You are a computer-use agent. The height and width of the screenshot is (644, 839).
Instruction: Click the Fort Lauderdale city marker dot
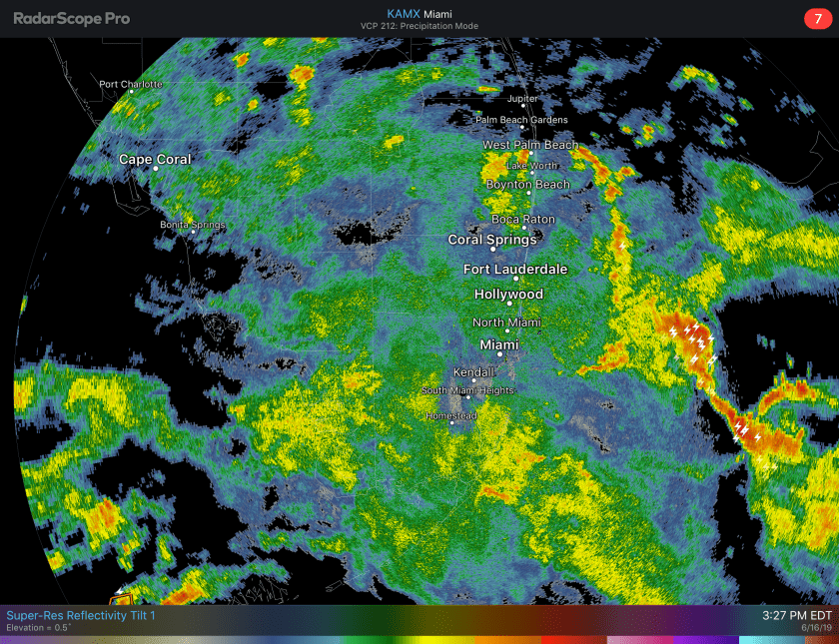[516, 280]
